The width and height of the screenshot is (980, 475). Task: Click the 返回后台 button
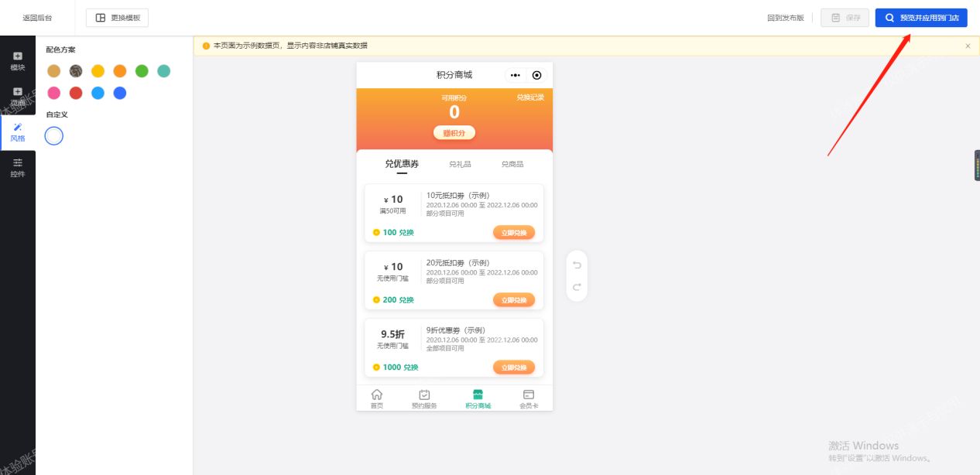coord(38,17)
